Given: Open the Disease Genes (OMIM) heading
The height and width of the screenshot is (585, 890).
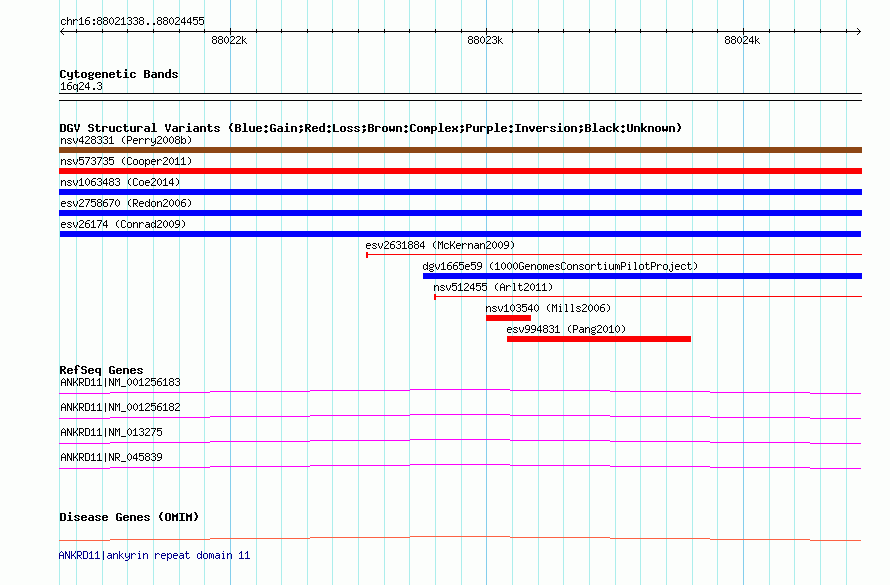Looking at the screenshot, I should pyautogui.click(x=129, y=517).
